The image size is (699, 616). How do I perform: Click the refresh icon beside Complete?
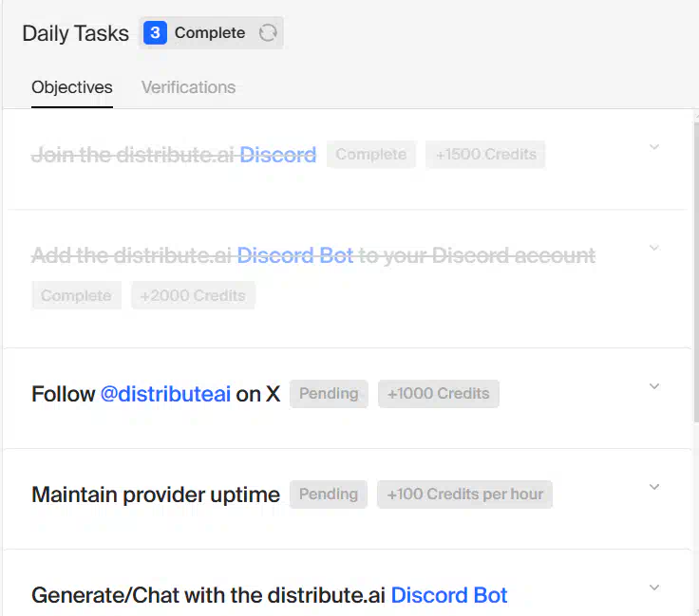(268, 32)
